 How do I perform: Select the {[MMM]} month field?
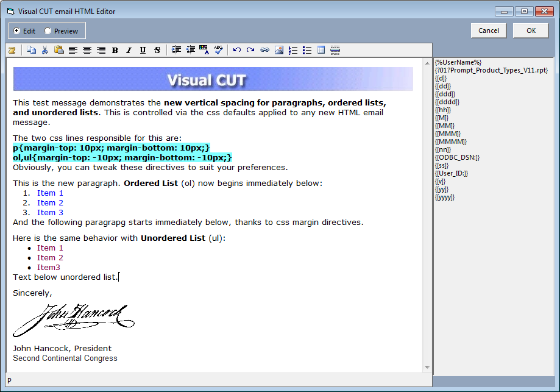pyautogui.click(x=448, y=134)
